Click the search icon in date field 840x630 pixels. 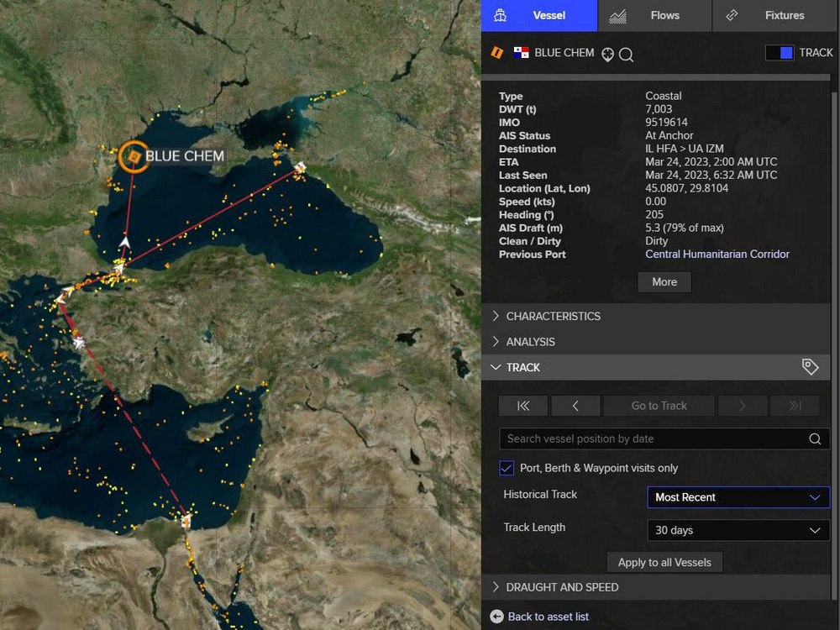tap(815, 438)
